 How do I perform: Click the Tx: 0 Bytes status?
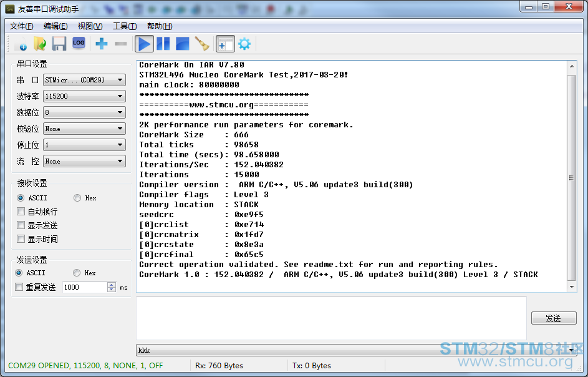[312, 366]
